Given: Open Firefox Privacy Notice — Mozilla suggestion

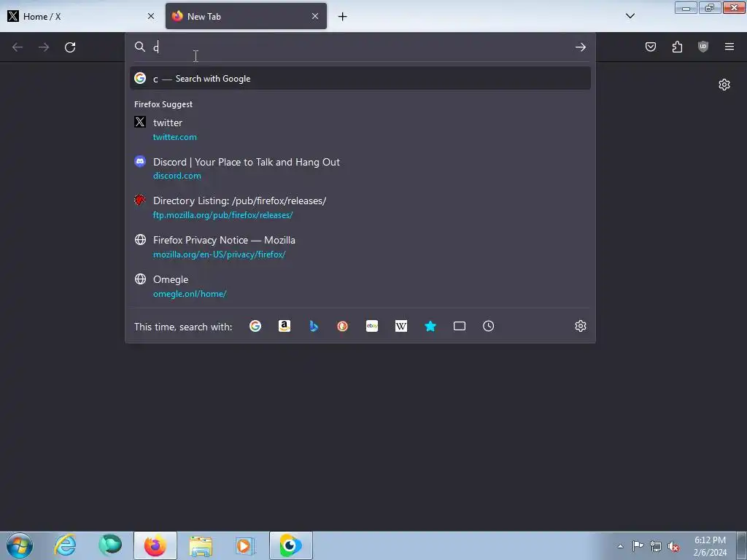Looking at the screenshot, I should click(x=360, y=247).
